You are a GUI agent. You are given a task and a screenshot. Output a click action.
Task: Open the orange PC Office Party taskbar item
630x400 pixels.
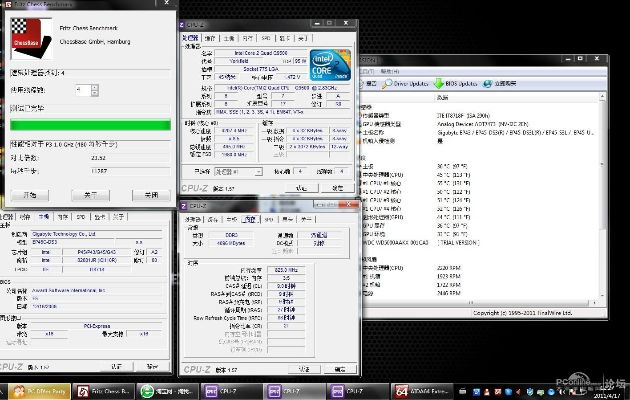click(x=39, y=391)
